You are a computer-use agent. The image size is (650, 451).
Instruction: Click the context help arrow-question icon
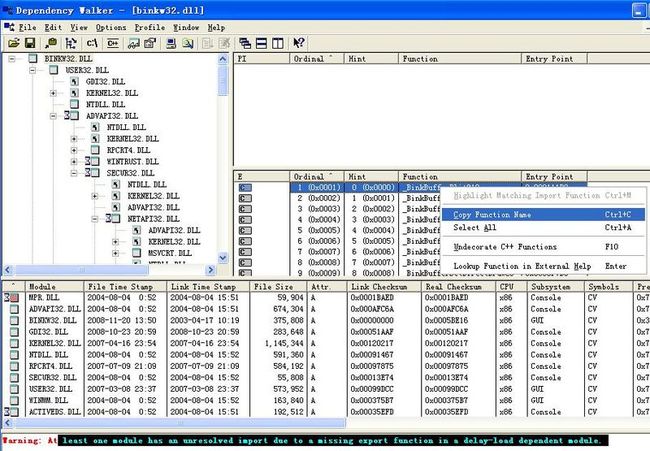pyautogui.click(x=299, y=43)
